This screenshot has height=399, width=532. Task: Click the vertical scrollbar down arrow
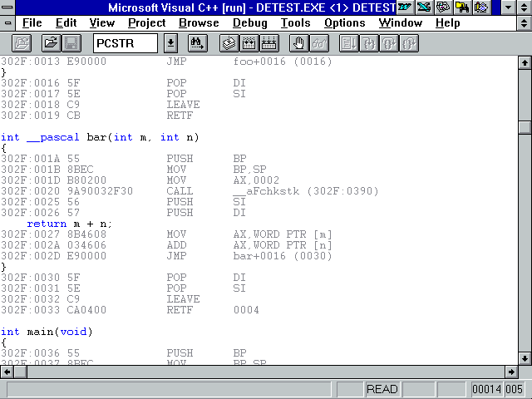point(525,358)
